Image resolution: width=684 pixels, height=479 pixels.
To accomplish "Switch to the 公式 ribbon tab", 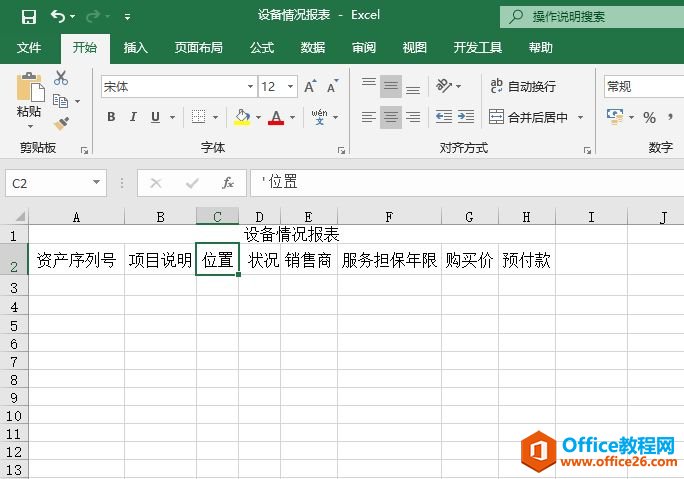I will coord(262,48).
